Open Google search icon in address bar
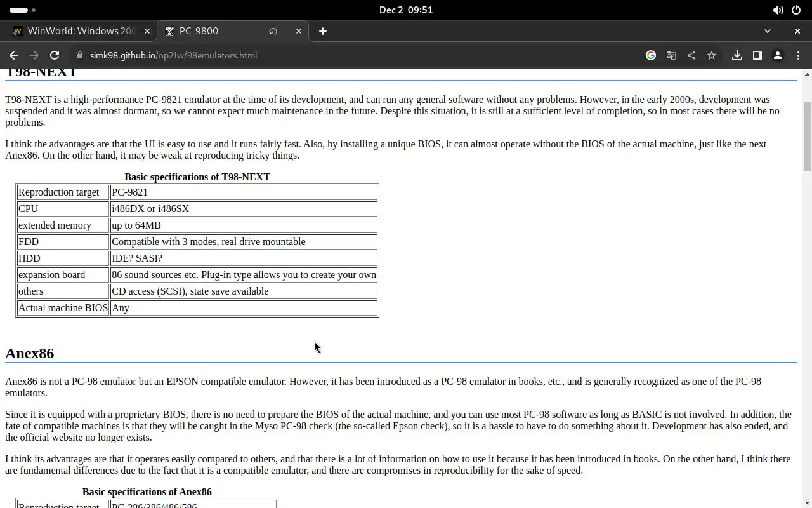 pos(651,55)
